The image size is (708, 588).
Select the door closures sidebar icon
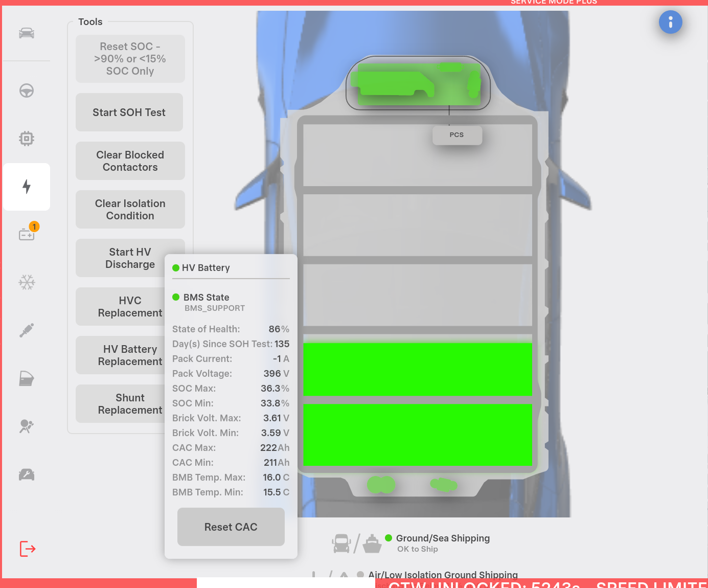(x=27, y=378)
